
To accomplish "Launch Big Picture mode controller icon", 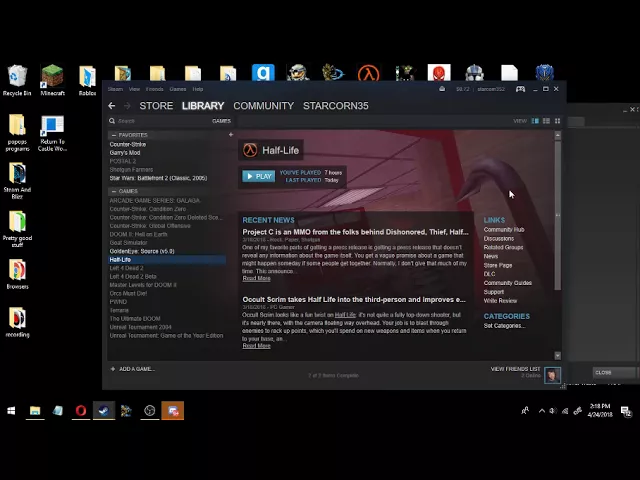I will click(x=520, y=89).
